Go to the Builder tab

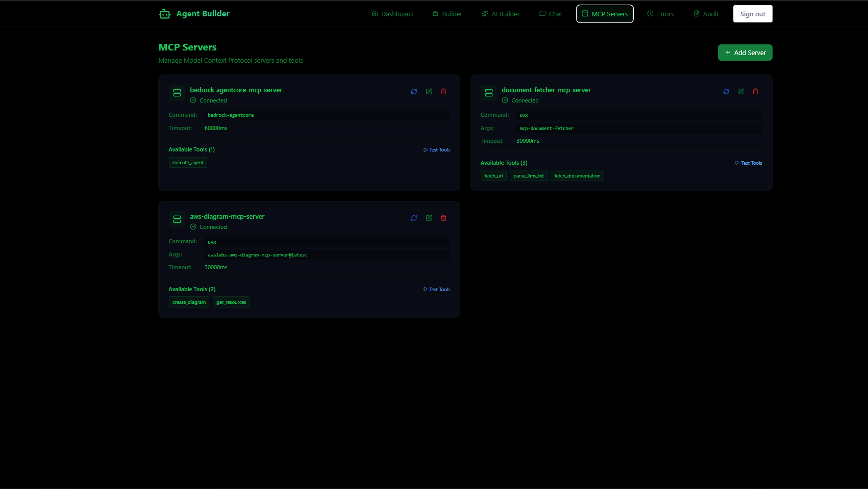pos(447,14)
